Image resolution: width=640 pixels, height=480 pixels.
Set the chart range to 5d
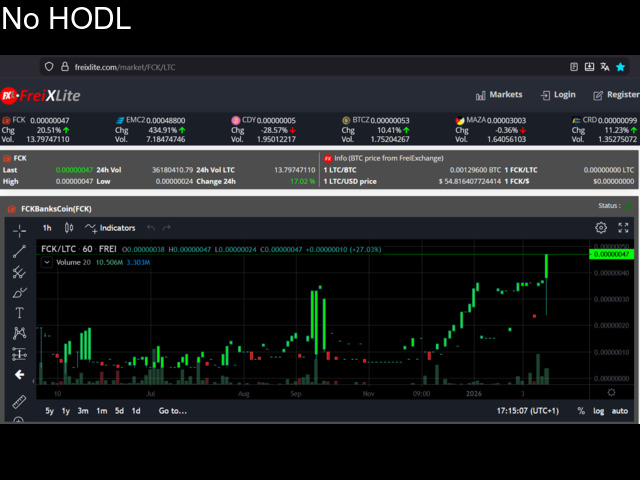[x=119, y=411]
